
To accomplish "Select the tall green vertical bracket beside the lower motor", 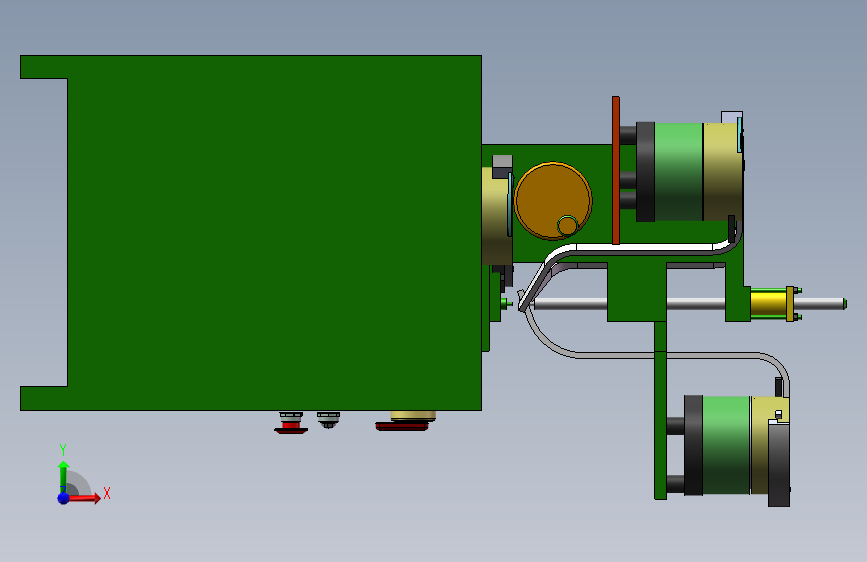I will click(x=660, y=410).
